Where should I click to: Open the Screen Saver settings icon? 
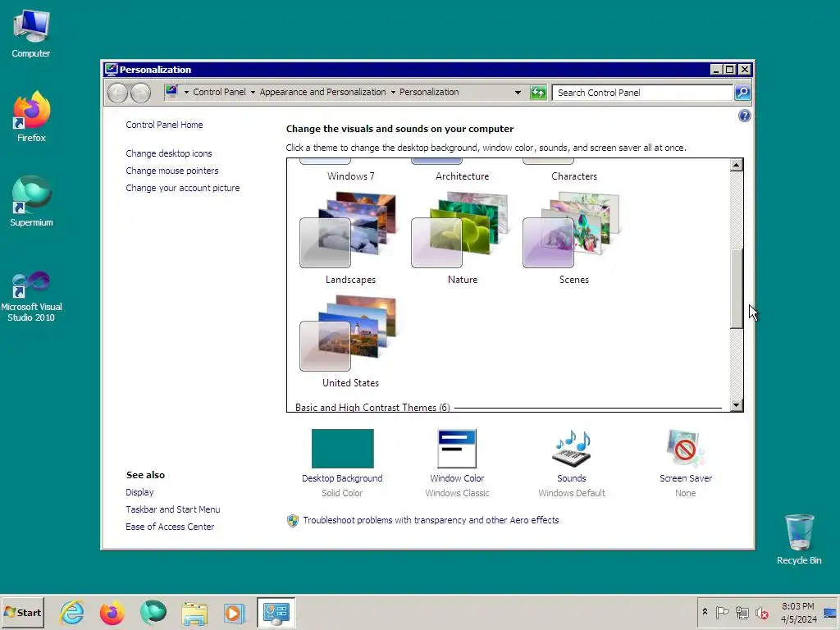[685, 449]
